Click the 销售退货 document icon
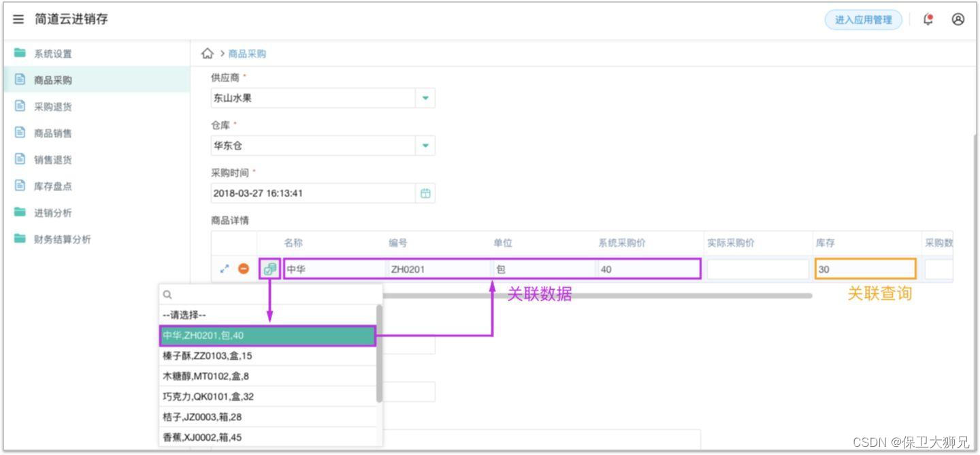 pyautogui.click(x=20, y=159)
